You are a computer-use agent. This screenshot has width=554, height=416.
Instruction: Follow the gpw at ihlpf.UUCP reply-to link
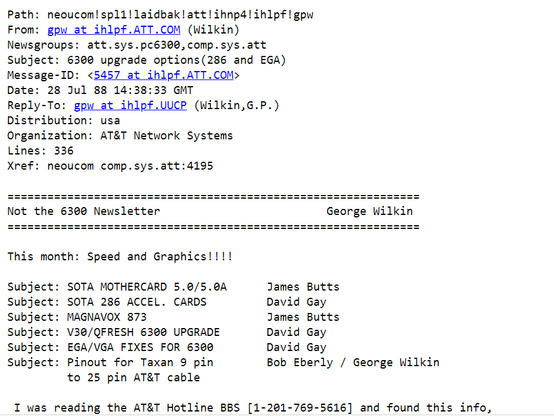(130, 105)
